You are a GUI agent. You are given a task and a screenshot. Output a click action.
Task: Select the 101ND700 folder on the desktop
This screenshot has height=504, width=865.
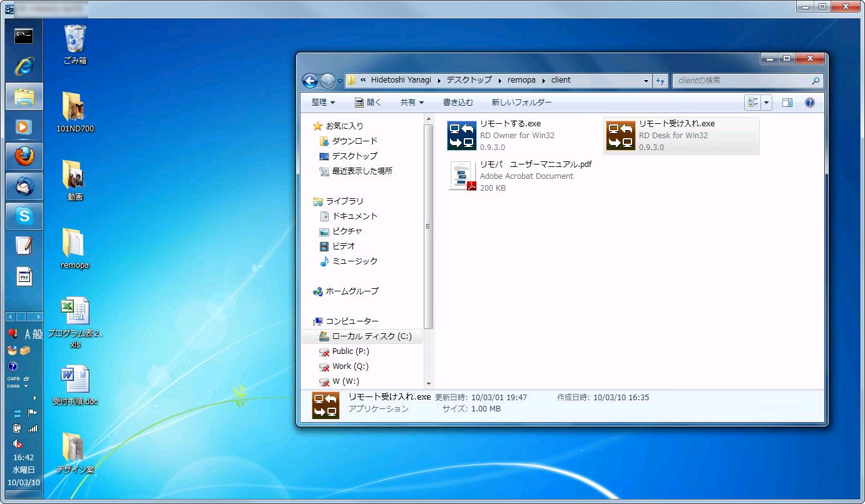click(x=74, y=113)
